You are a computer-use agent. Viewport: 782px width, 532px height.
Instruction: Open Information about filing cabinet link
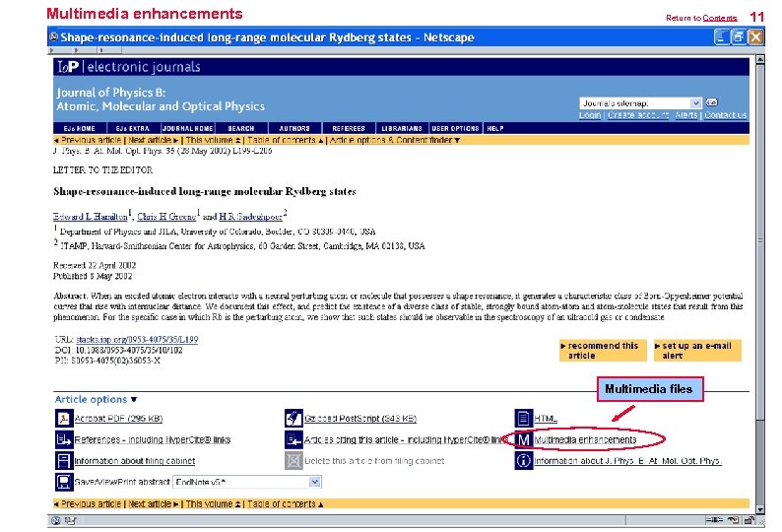(x=135, y=461)
